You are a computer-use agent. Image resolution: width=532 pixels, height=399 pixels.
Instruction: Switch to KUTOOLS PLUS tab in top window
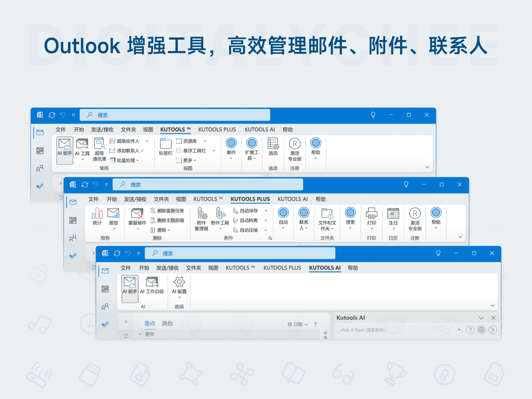coord(217,130)
